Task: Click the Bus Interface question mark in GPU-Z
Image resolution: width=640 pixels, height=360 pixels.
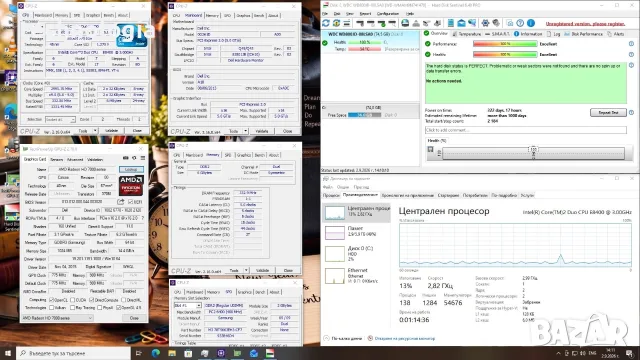Action: (x=142, y=218)
